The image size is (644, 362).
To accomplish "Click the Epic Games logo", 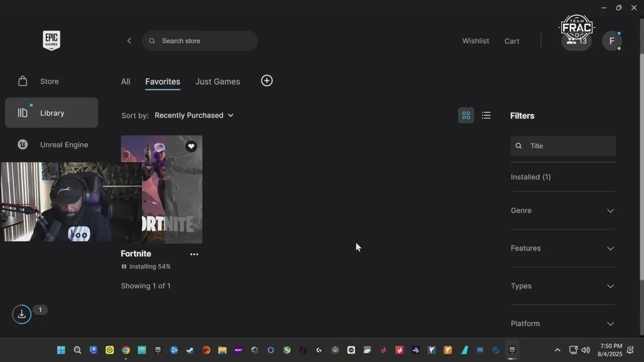I will click(51, 40).
